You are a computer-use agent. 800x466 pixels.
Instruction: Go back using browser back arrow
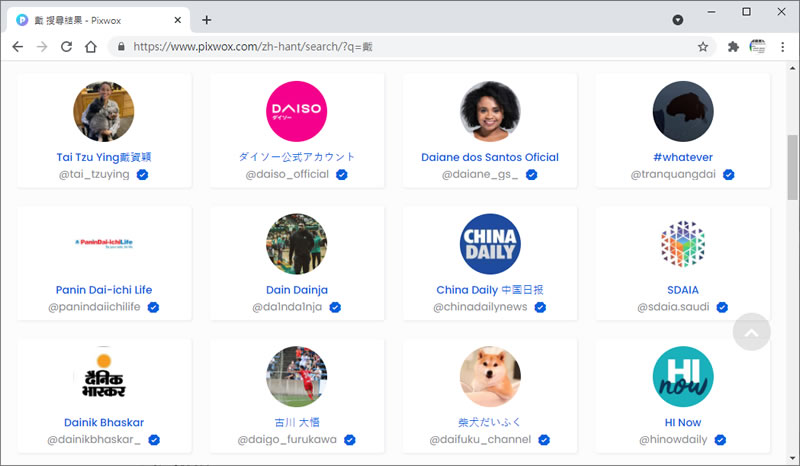click(x=17, y=47)
